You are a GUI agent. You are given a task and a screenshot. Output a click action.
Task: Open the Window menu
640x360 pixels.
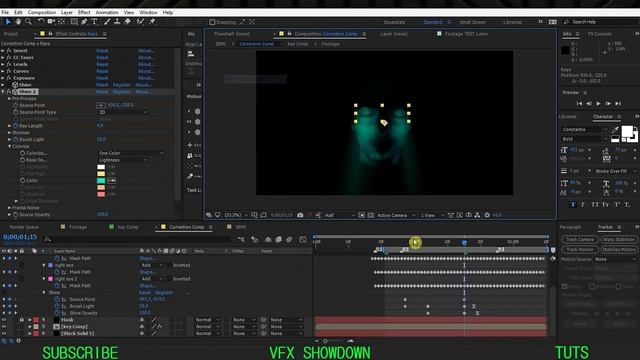click(x=148, y=13)
